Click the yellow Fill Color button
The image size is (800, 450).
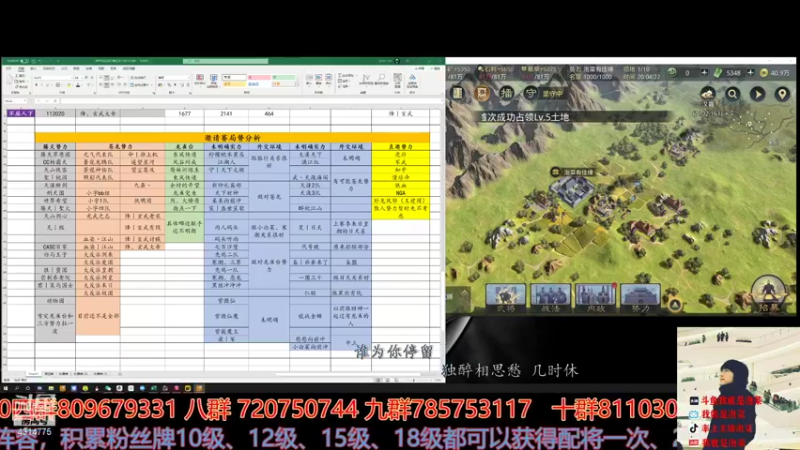[69, 85]
